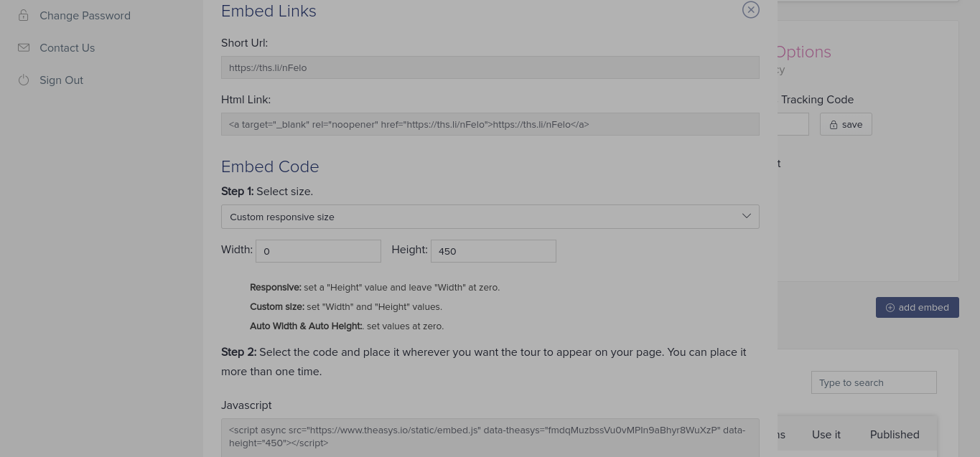Click the Tracking Code label
This screenshot has width=980, height=457.
coord(817,100)
